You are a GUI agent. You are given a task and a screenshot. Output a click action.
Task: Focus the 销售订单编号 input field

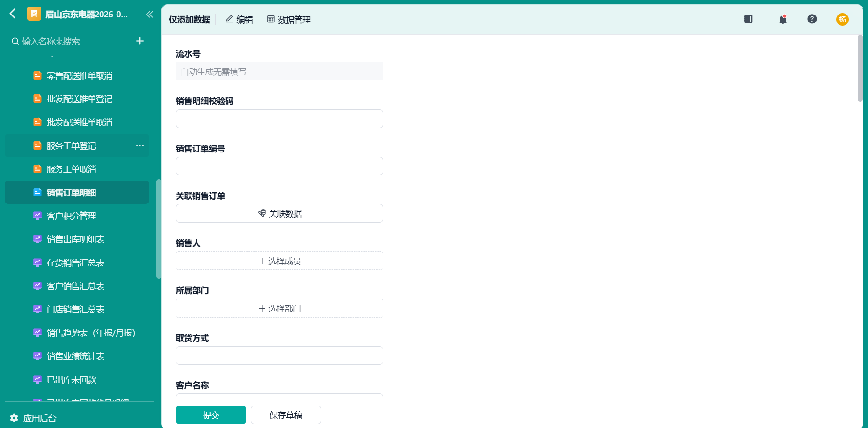(279, 166)
